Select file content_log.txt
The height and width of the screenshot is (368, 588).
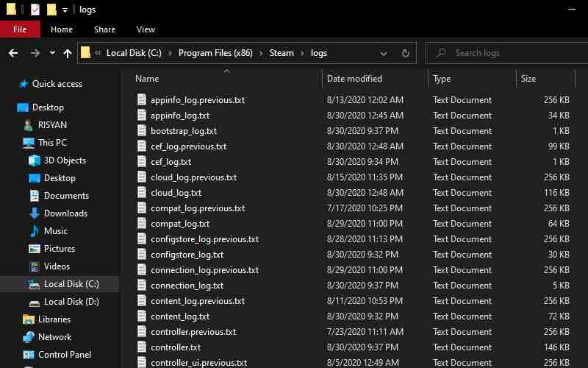[x=180, y=316]
